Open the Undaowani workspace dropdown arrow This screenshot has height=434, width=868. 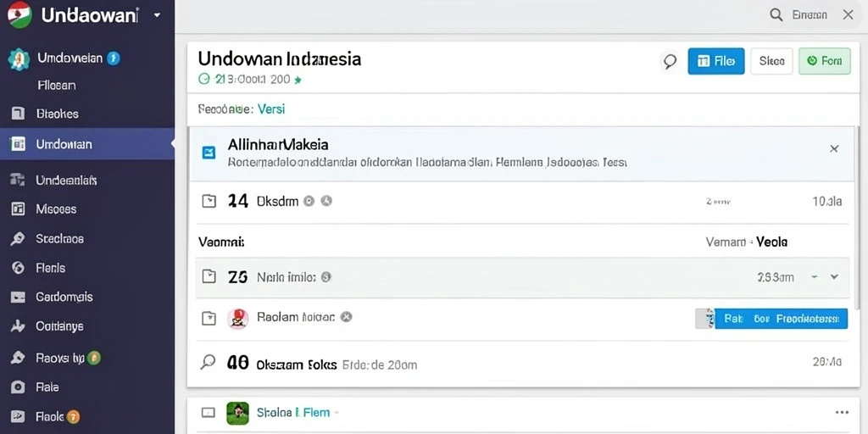point(157,15)
